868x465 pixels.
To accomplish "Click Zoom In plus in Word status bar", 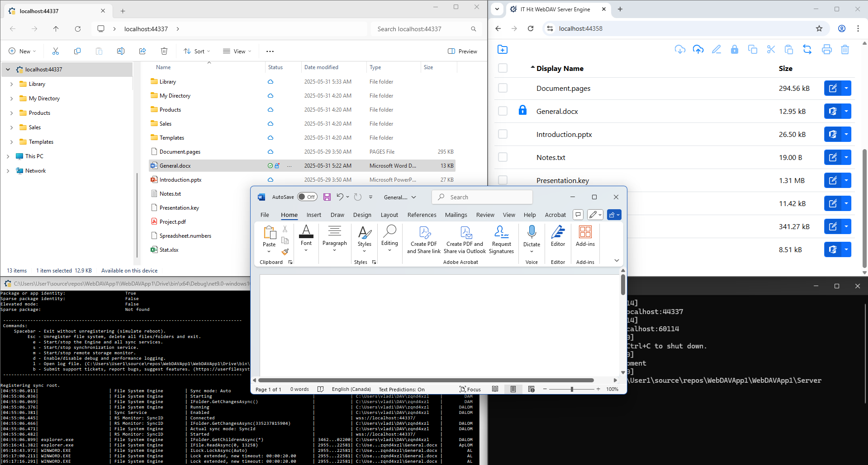I will pyautogui.click(x=598, y=389).
